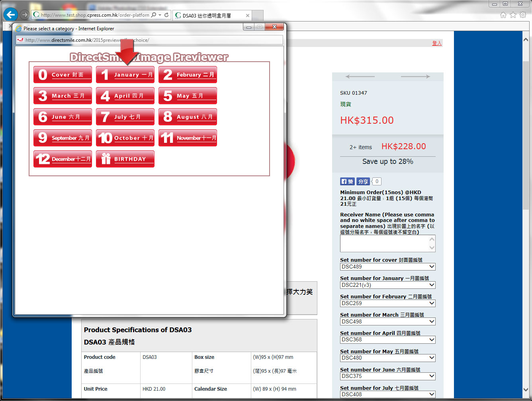Choose the 0 Cover category button
Screen dimensions: 532x401
(x=63, y=75)
